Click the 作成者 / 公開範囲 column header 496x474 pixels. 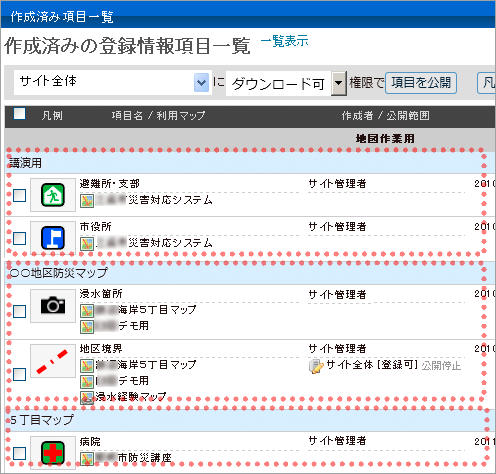[x=385, y=116]
